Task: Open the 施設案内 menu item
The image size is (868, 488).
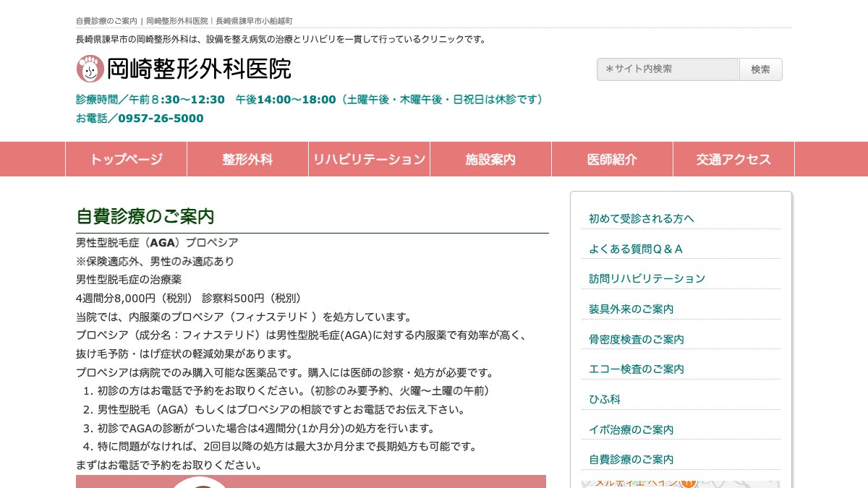Action: 490,159
